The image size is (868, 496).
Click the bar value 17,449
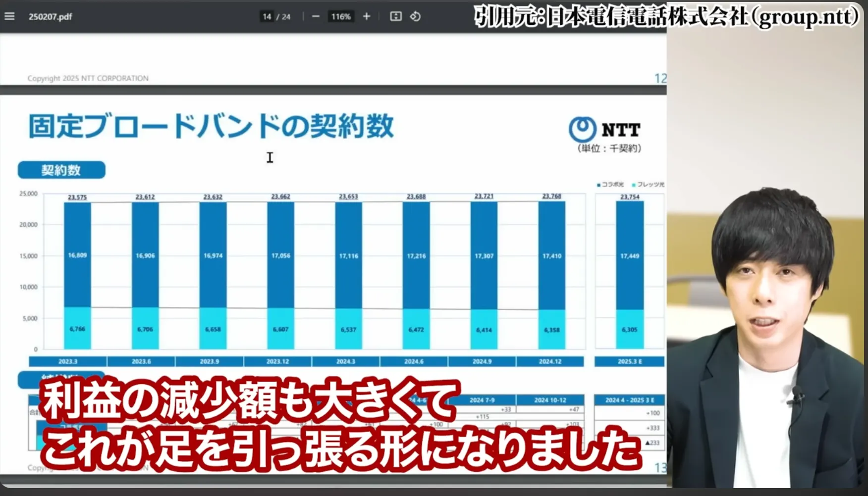click(x=630, y=256)
